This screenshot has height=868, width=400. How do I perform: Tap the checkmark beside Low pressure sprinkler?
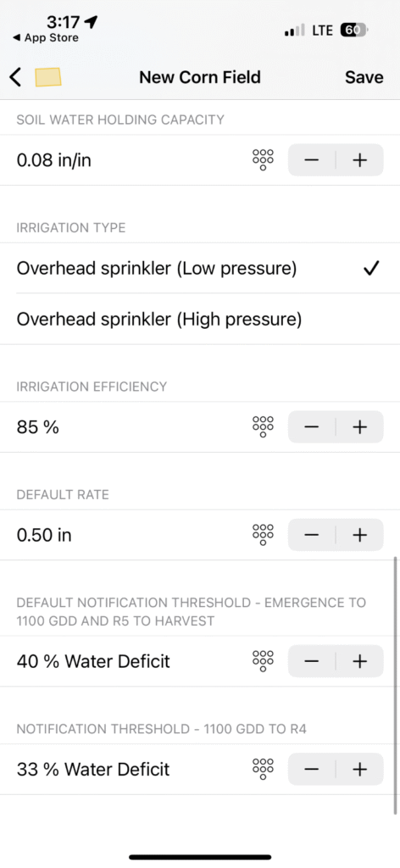click(x=371, y=269)
